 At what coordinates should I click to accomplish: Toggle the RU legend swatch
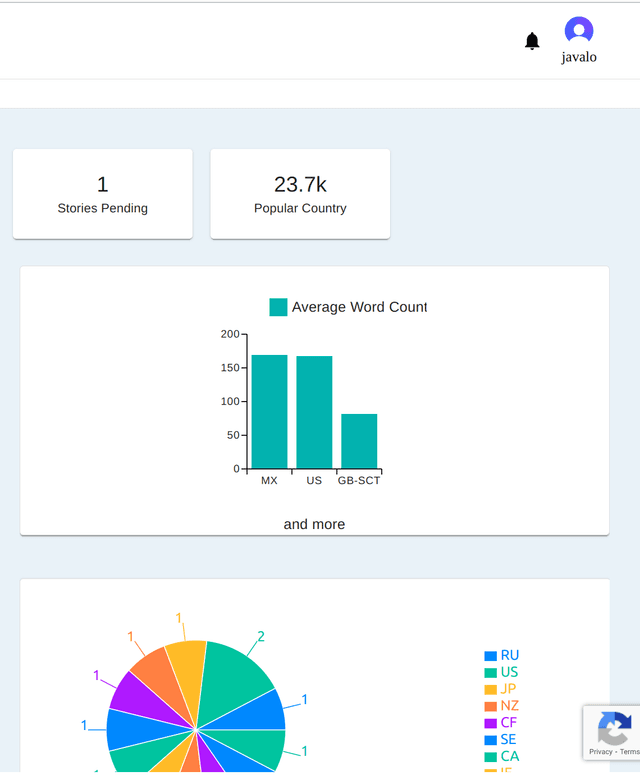(x=490, y=656)
